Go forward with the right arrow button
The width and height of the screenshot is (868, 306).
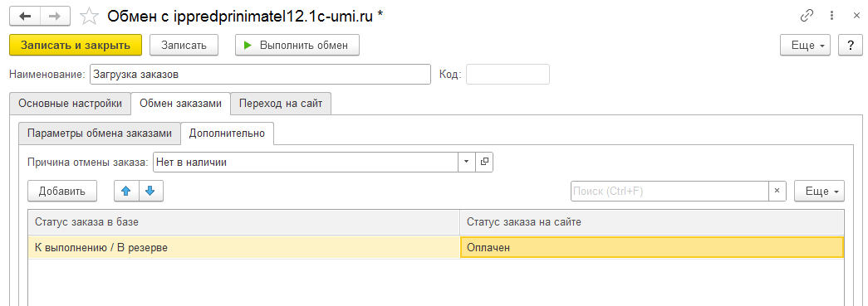pyautogui.click(x=55, y=17)
